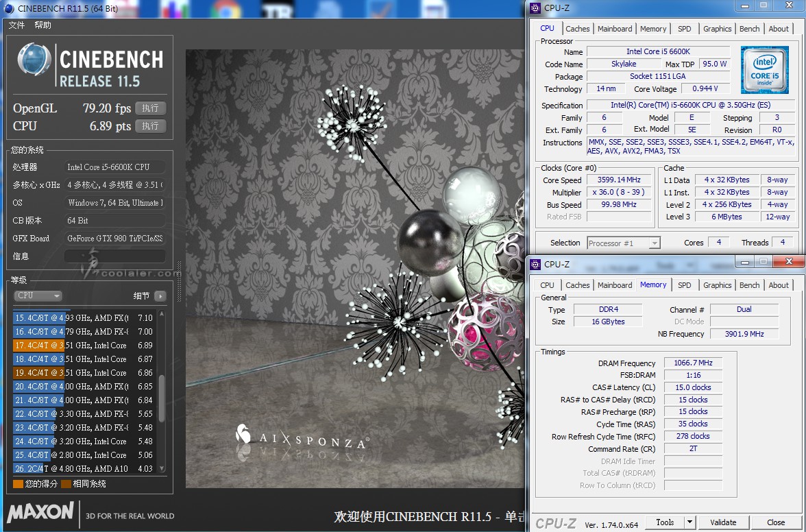Open the Processor #1 selection dropdown in CPU-Z
806x532 pixels.
click(624, 243)
